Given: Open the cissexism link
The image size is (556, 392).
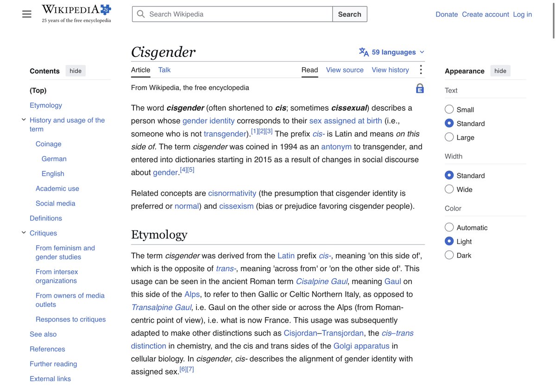Looking at the screenshot, I should 236,206.
